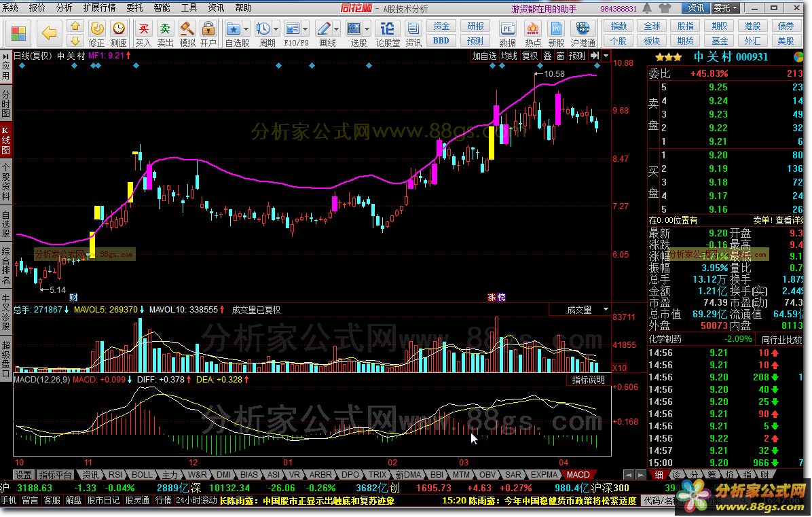
Task: Expand the 选股 dropdown arrow
Action: [x=367, y=29]
